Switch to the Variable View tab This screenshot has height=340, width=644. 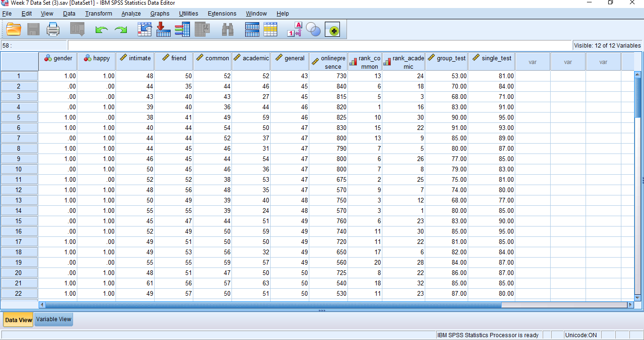54,319
